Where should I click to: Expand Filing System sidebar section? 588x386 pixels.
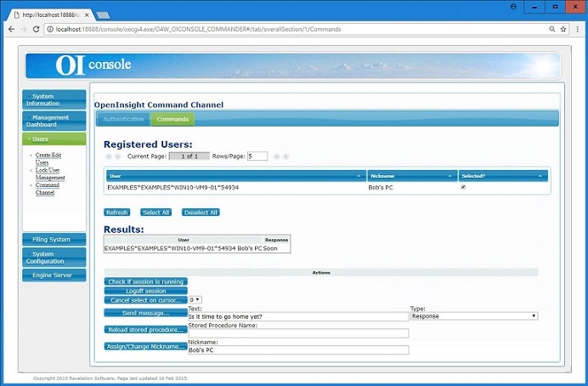(54, 239)
